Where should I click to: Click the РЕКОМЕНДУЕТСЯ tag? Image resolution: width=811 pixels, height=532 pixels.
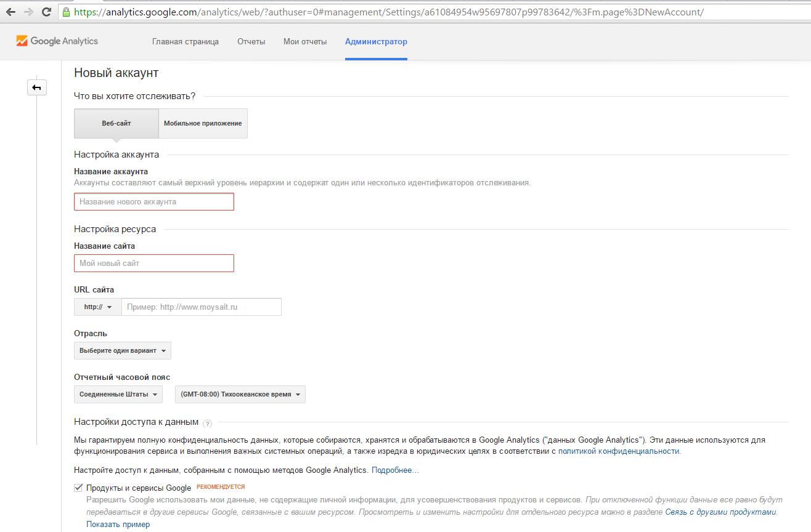click(x=221, y=487)
